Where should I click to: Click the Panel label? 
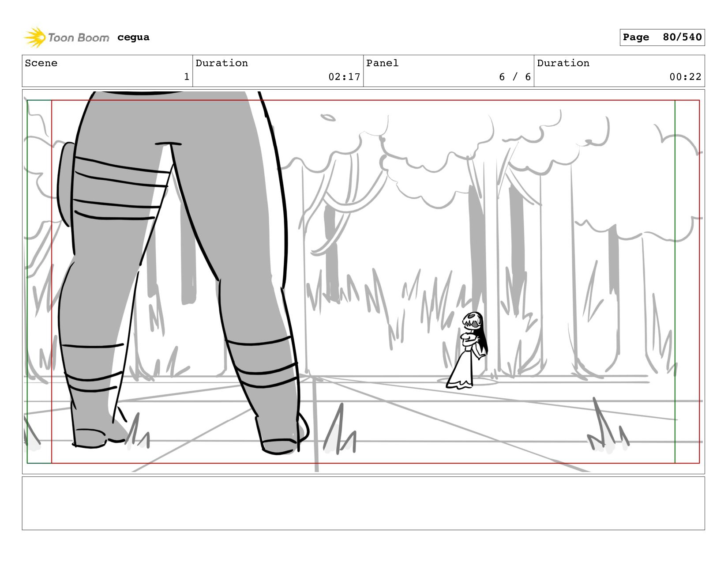coord(382,63)
